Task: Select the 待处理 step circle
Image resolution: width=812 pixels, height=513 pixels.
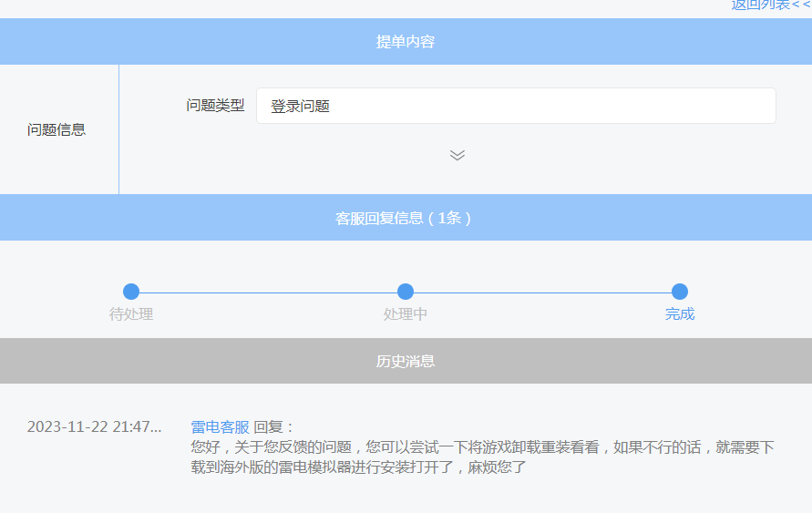Action: (131, 292)
